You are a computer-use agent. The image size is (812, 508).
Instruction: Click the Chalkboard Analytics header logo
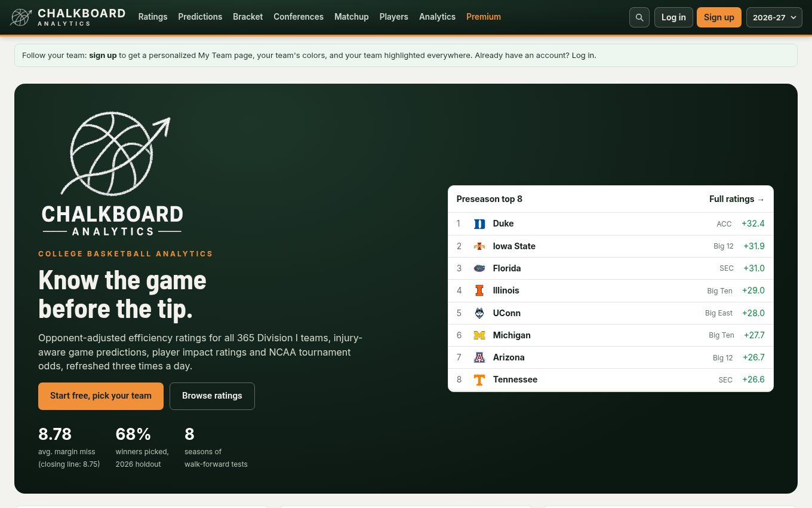click(67, 17)
